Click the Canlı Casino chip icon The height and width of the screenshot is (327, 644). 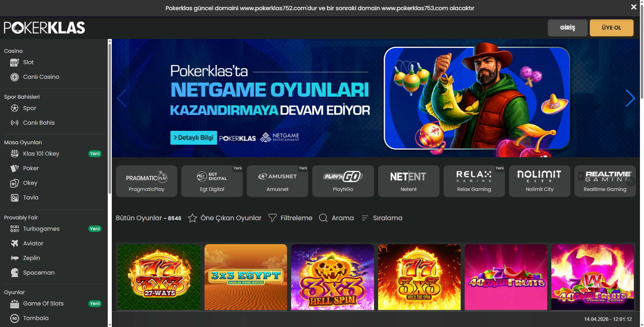[15, 77]
